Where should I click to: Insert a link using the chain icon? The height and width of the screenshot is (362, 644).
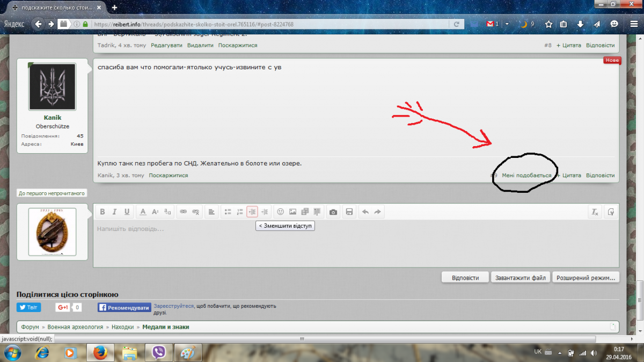tap(183, 212)
